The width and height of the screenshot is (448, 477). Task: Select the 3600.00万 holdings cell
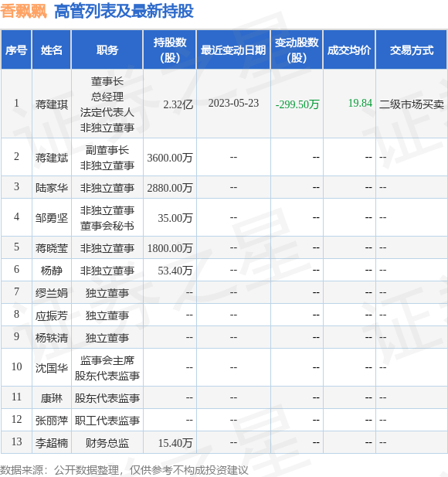point(170,158)
